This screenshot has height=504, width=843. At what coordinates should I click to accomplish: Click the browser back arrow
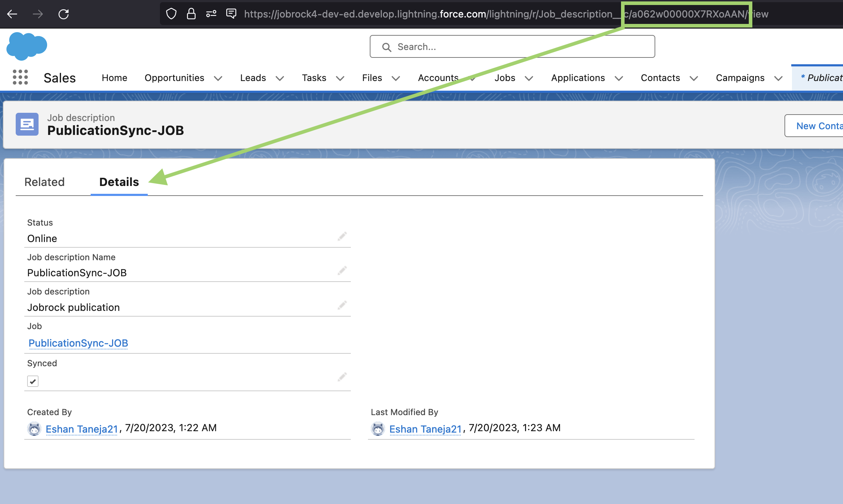tap(12, 14)
